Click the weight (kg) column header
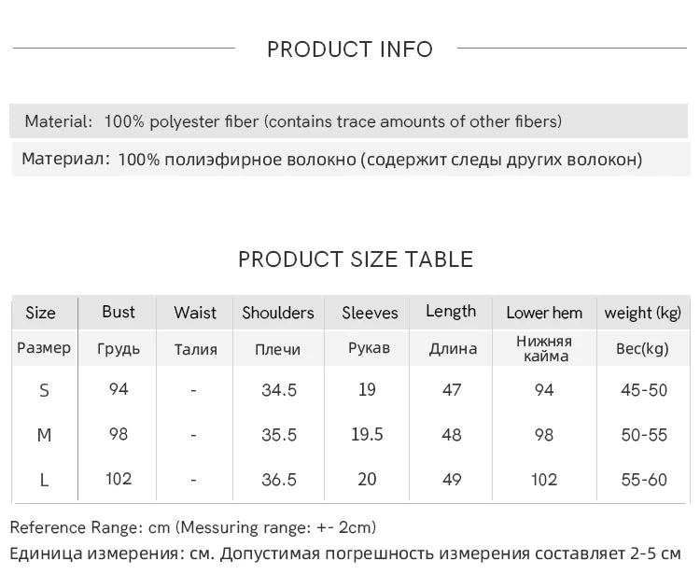This screenshot has height=588, width=700. (x=643, y=313)
